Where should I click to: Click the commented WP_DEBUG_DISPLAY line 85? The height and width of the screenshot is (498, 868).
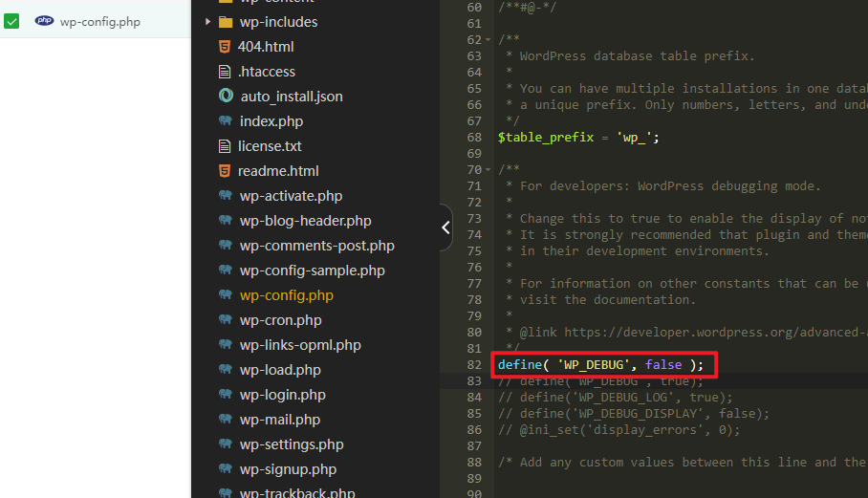(x=633, y=413)
